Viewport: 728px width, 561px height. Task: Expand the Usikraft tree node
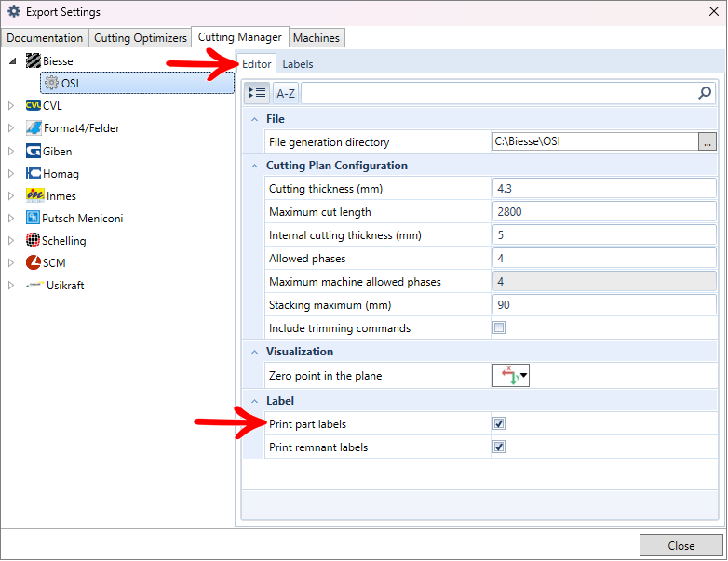click(x=11, y=285)
